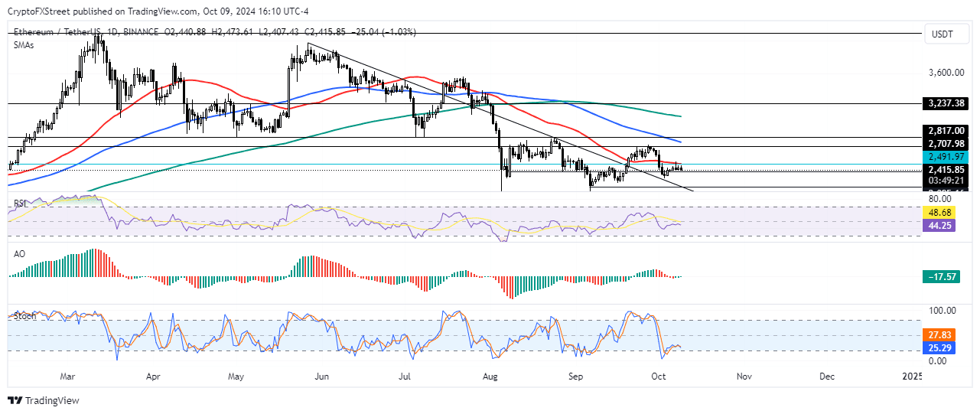Click the Mar label on time axis
This screenshot has height=414, width=980.
tap(67, 377)
